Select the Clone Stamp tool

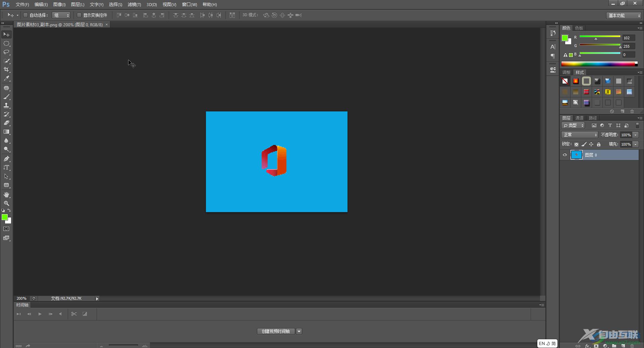tap(6, 106)
